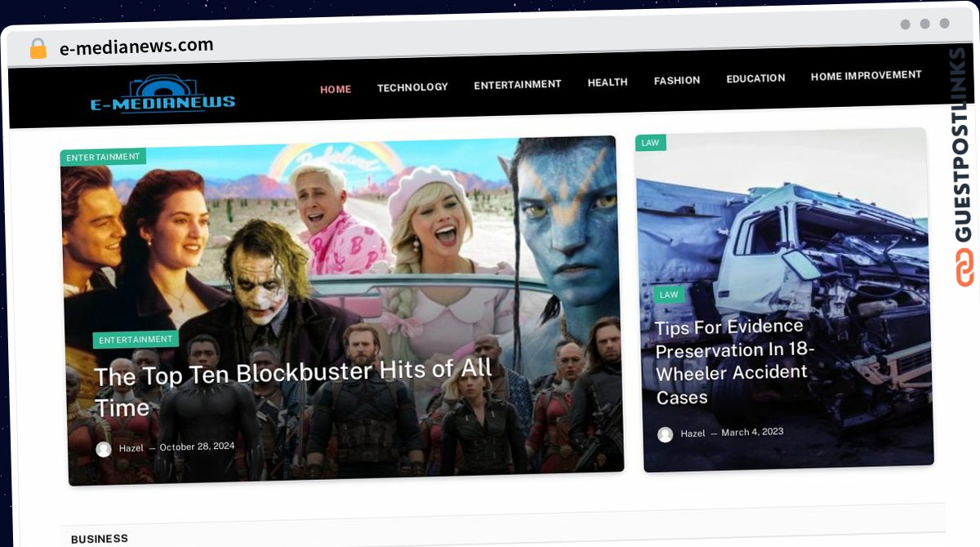Click the Business section heading

[100, 539]
